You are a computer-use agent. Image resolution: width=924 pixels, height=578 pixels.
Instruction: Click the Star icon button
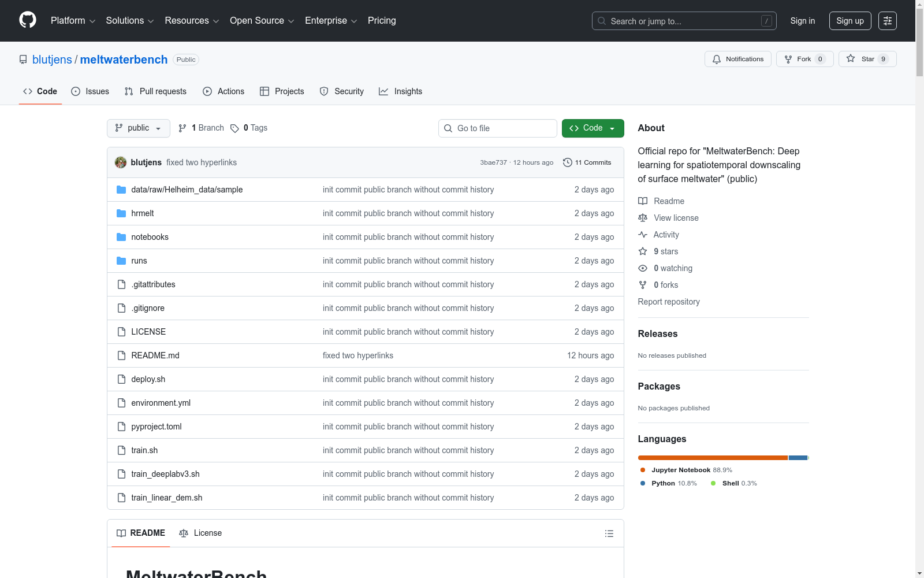click(851, 58)
